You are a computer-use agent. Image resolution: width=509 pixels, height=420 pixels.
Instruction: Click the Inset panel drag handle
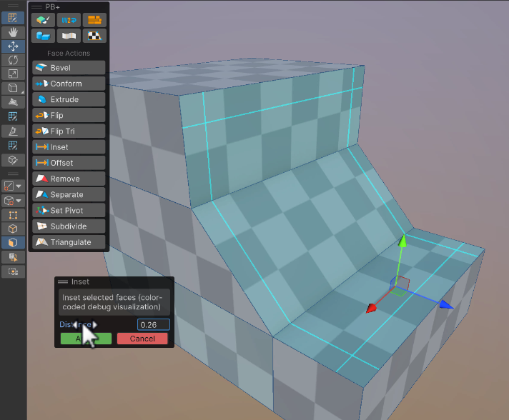pyautogui.click(x=63, y=281)
